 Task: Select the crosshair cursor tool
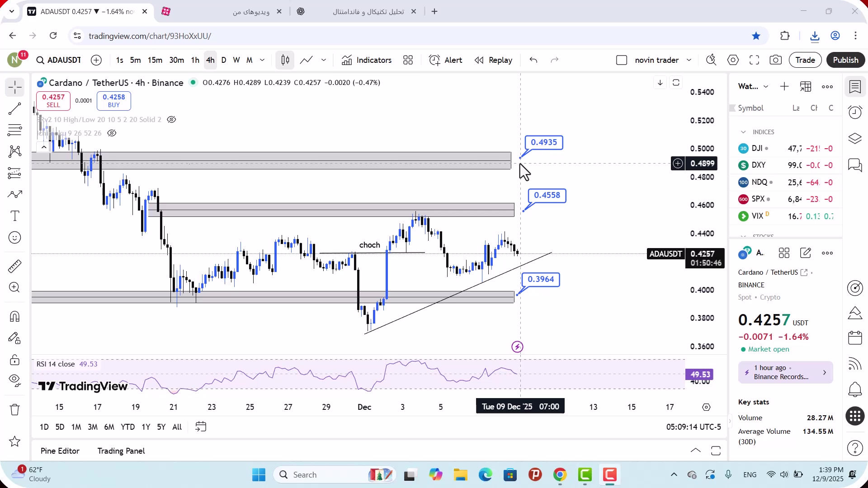(15, 87)
